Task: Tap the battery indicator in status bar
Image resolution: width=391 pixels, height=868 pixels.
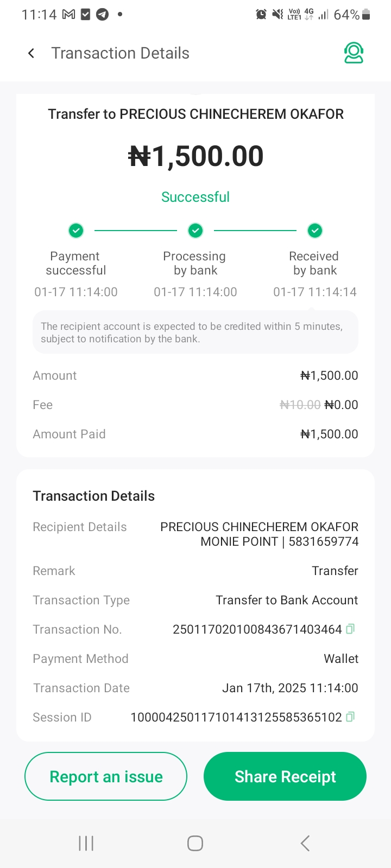Action: coord(367,15)
